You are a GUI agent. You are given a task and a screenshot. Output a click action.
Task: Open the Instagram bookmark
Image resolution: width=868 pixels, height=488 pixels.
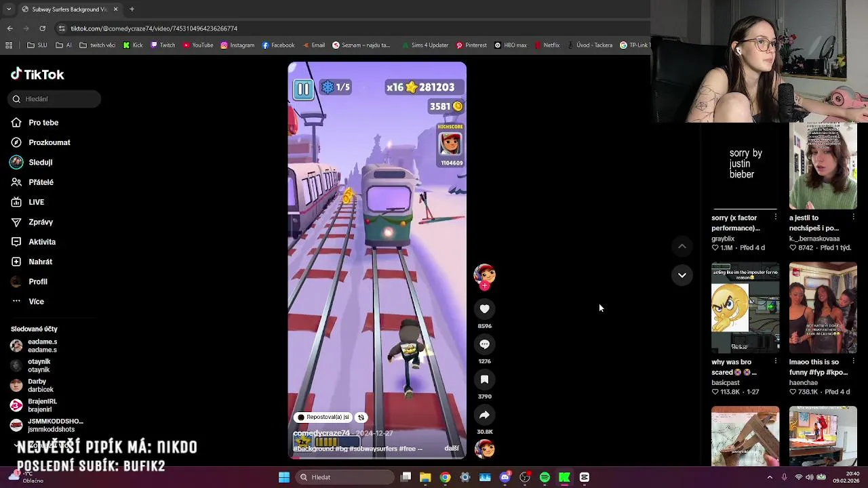237,45
